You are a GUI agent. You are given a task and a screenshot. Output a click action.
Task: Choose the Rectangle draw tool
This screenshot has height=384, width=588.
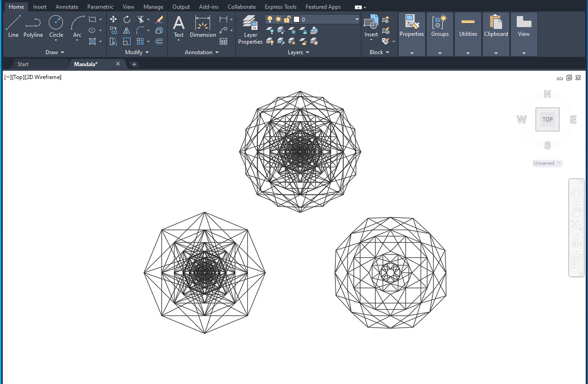(92, 19)
